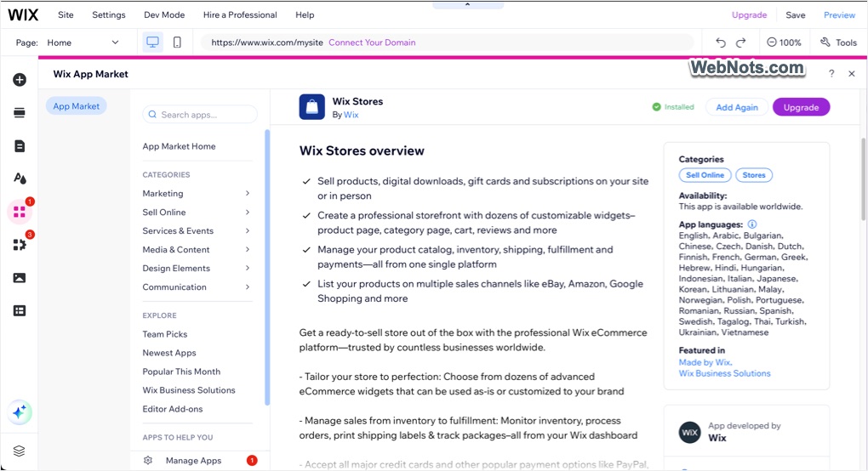Image resolution: width=868 pixels, height=471 pixels.
Task: Open the By Wix developer link
Action: (x=351, y=115)
